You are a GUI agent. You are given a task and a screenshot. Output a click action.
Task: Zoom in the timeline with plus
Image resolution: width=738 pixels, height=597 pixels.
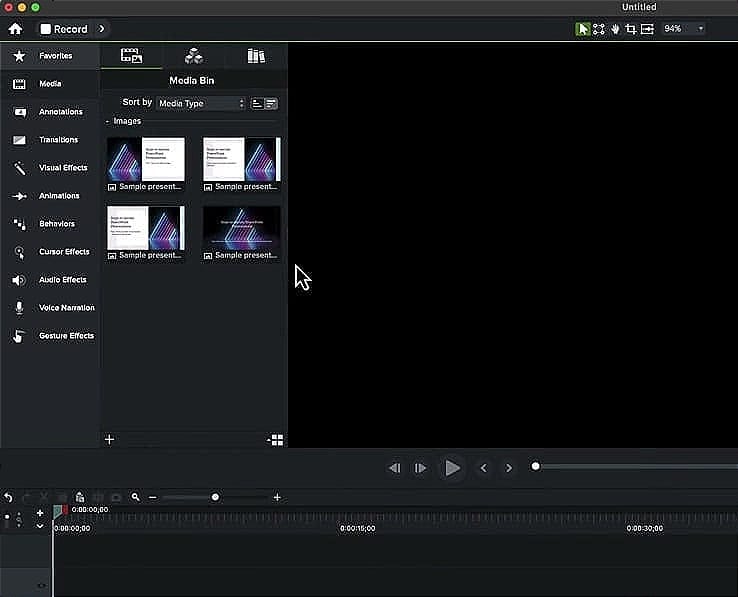pos(277,497)
